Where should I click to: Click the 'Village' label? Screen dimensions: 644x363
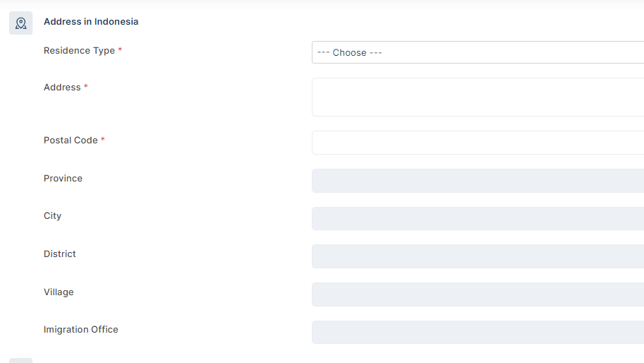[x=59, y=292]
